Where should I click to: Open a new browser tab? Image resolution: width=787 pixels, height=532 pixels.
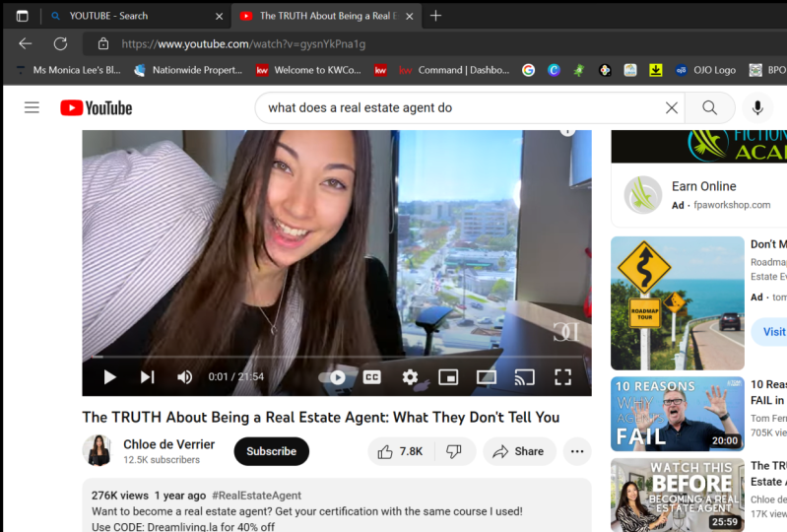coord(435,16)
